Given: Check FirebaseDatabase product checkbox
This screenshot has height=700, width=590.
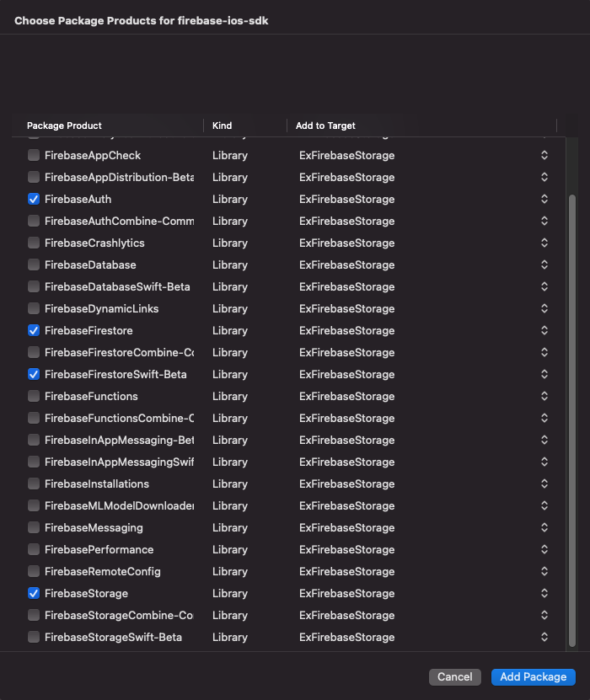Looking at the screenshot, I should (x=34, y=265).
